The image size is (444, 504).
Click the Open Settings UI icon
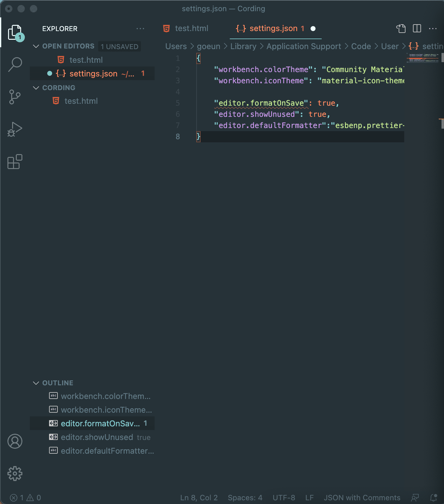point(401,29)
